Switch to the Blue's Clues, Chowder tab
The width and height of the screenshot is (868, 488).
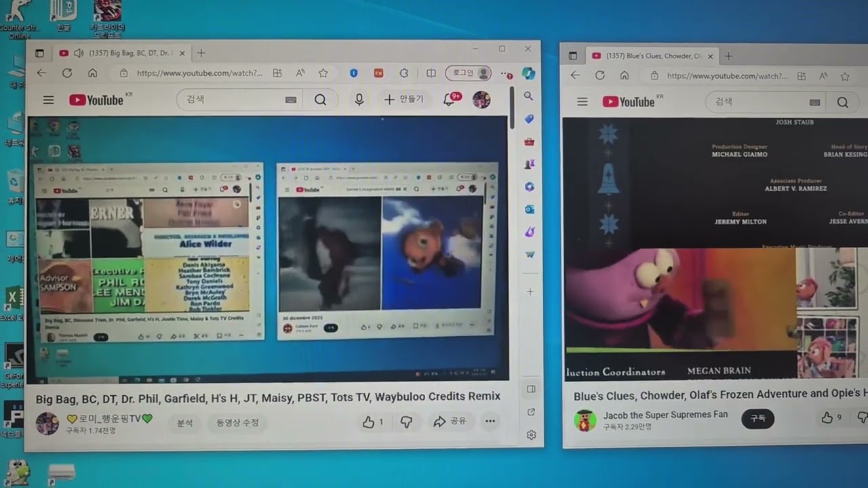(x=653, y=56)
